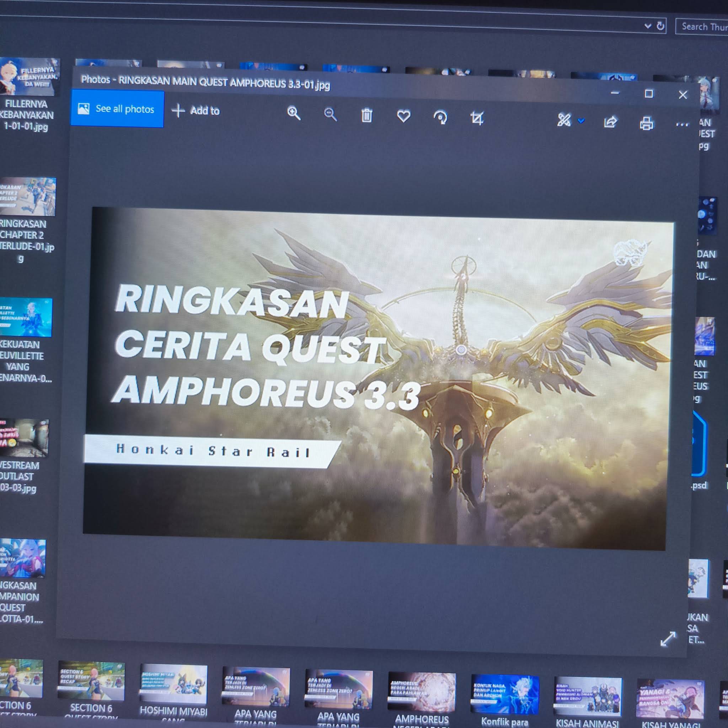Select the Konflik para file thumbnail

click(504, 695)
